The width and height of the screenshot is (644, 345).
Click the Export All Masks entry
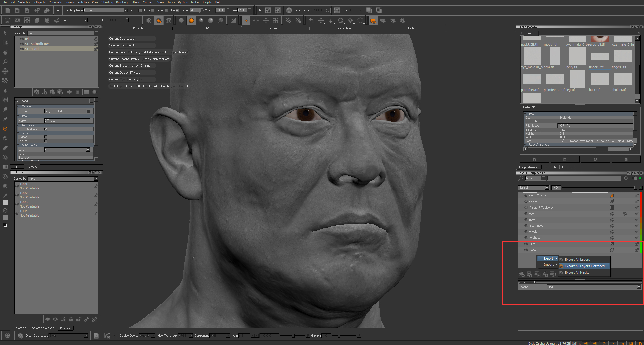[577, 273]
